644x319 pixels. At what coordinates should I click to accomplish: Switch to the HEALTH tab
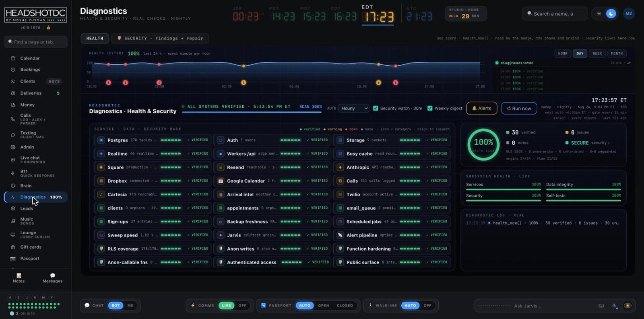95,38
